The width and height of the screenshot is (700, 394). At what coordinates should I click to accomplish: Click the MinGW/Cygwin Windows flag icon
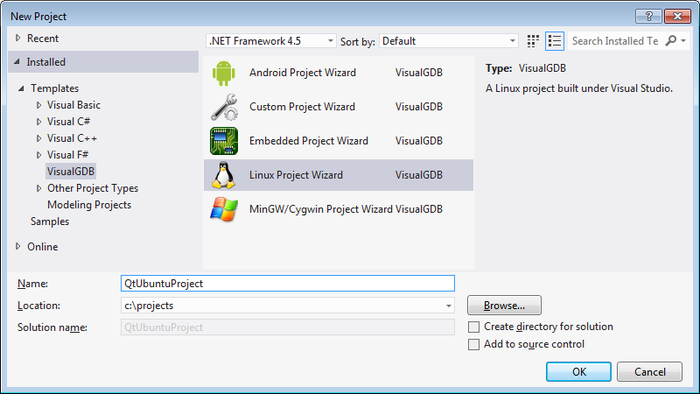pos(224,209)
